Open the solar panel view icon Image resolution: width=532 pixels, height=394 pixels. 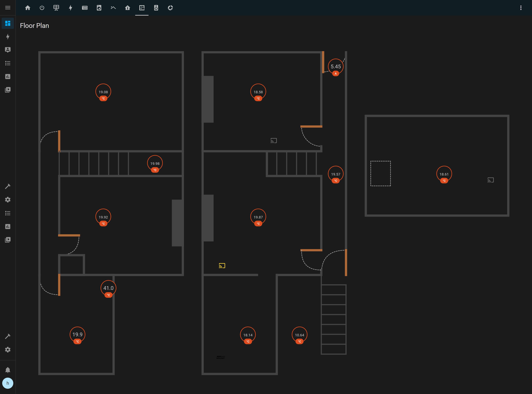coord(56,8)
